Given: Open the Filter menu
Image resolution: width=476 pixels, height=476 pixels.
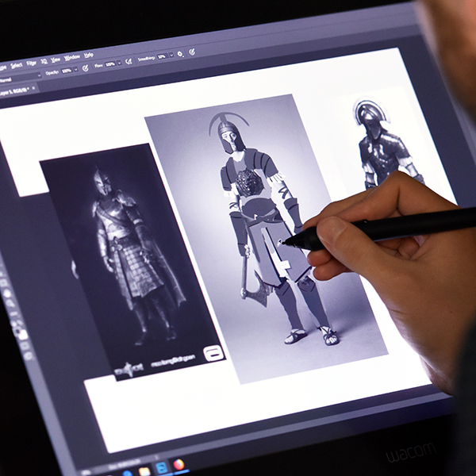Looking at the screenshot, I should 32,63.
